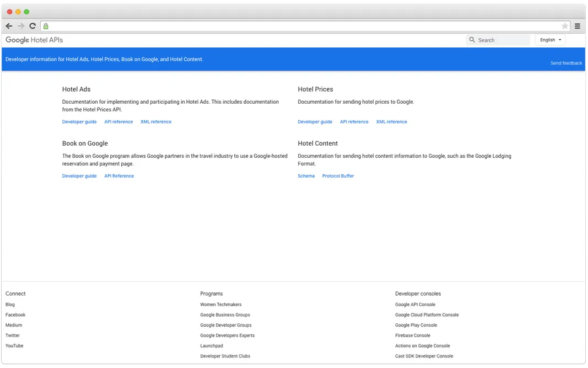Open the browser hamburger menu
Image resolution: width=588 pixels, height=368 pixels.
(x=578, y=26)
